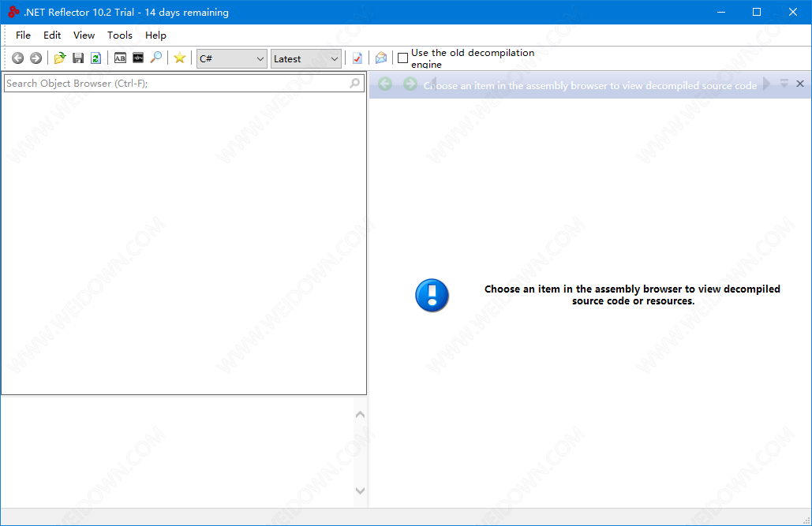Click the bold 'source code or resources.' message
The height and width of the screenshot is (526, 812).
point(633,300)
